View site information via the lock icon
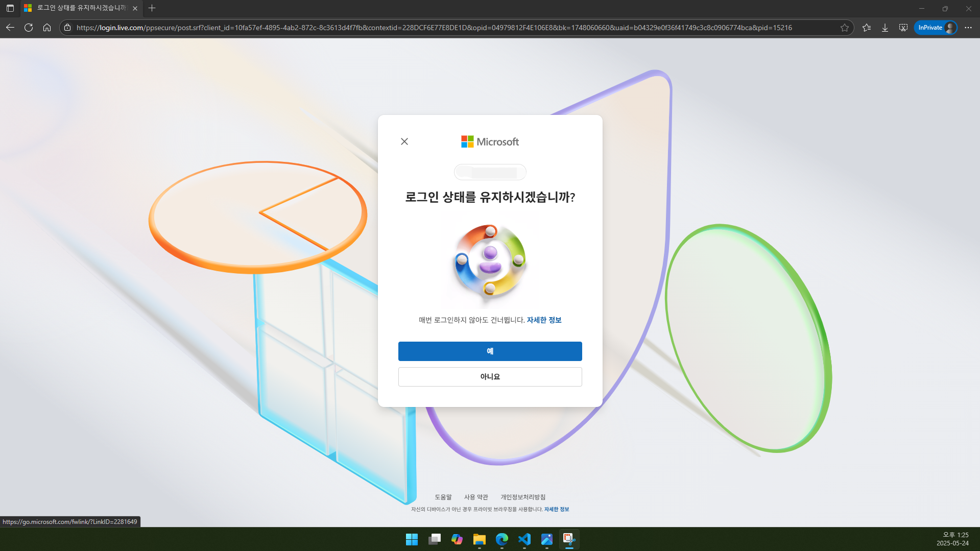This screenshot has width=980, height=551. [x=67, y=28]
